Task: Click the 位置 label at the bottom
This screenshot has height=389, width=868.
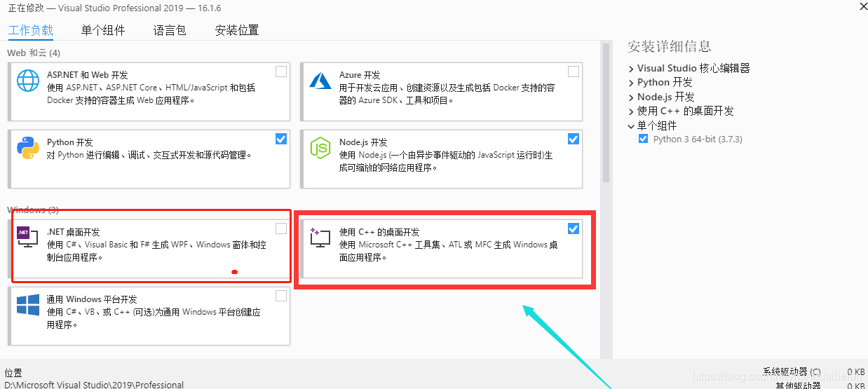Action: (x=13, y=373)
